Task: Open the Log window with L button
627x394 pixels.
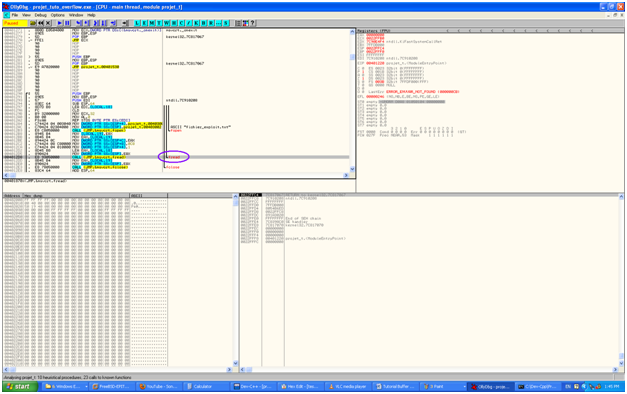Action: [137, 23]
